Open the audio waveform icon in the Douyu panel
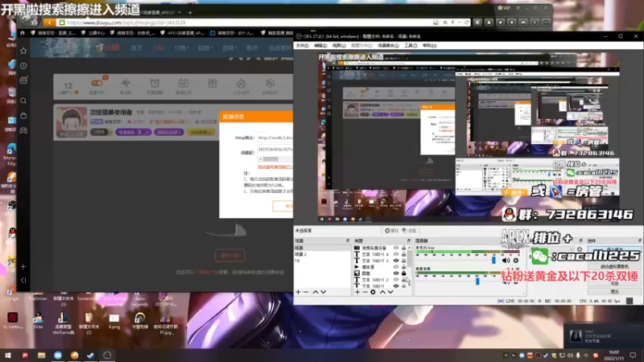 coord(126,84)
